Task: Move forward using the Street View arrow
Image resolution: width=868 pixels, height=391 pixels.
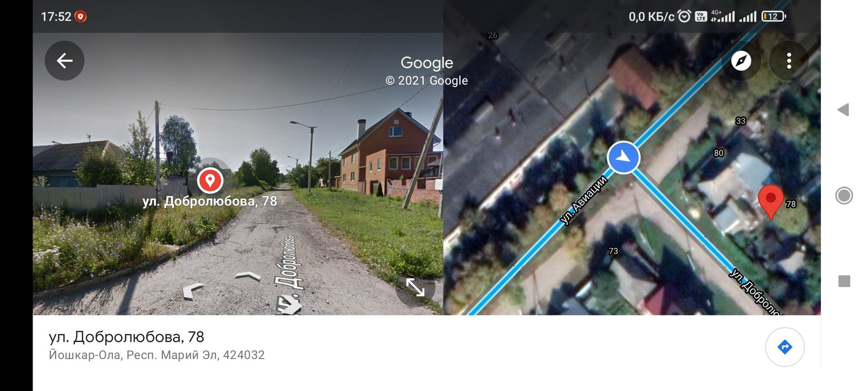Action: [x=248, y=276]
